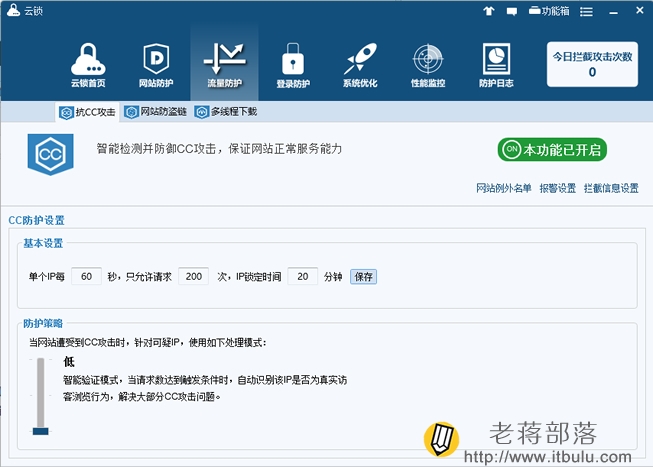This screenshot has width=653, height=467.
Task: Select the 流量防护 traffic protection icon
Action: [224, 65]
